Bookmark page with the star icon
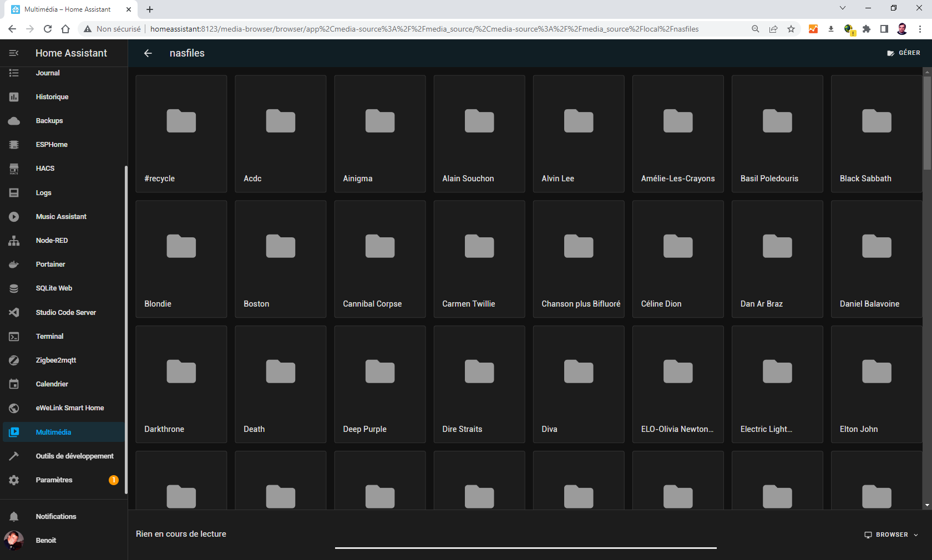Image resolution: width=932 pixels, height=560 pixels. [791, 29]
